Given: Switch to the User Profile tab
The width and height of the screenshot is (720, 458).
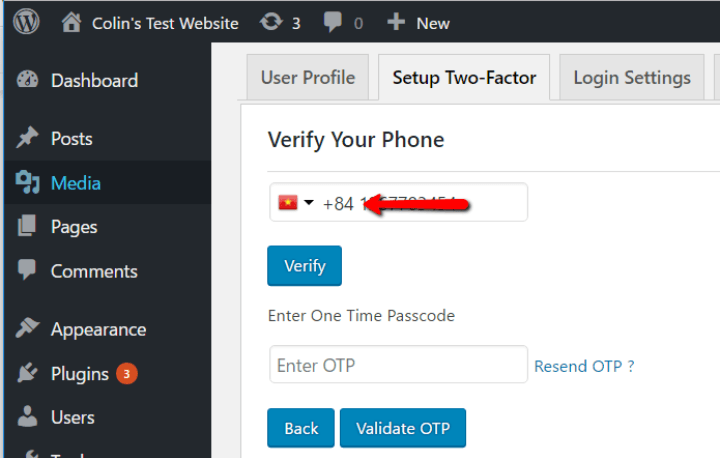Looking at the screenshot, I should [x=308, y=77].
